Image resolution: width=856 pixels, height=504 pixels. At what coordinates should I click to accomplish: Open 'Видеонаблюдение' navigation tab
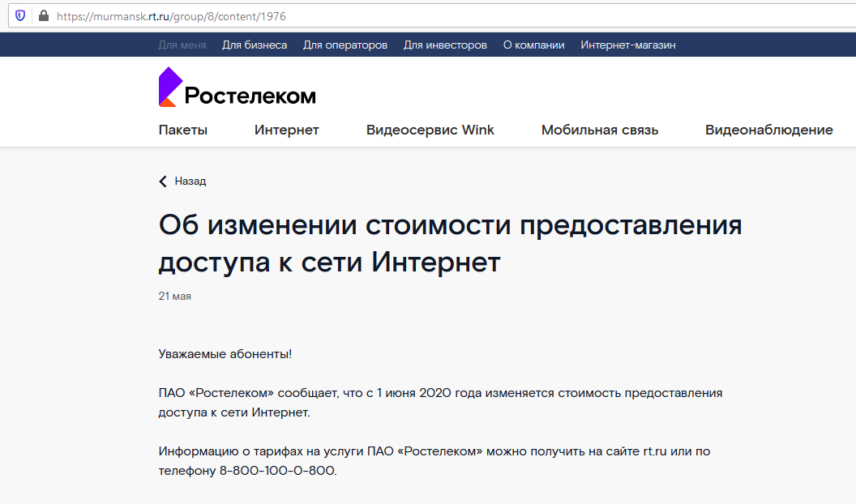tap(768, 130)
